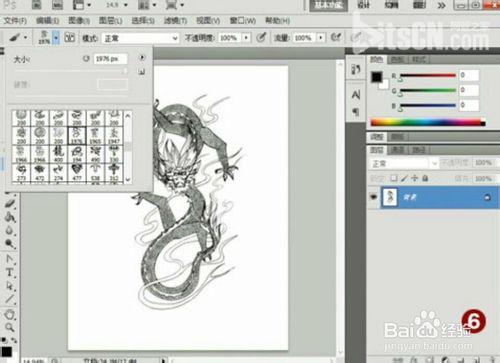This screenshot has width=500, height=363.
Task: Open the top collapsed panel icon beside the Color panel
Action: point(356,69)
